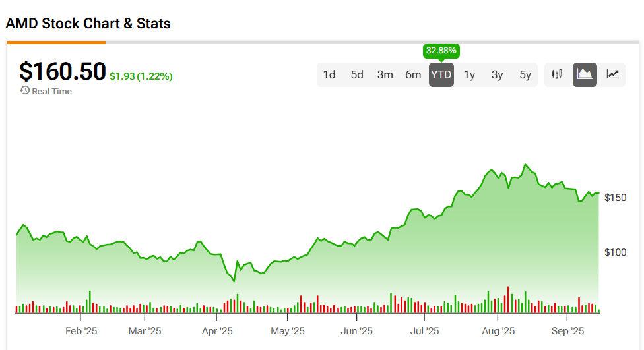Select the 5d time range
The height and width of the screenshot is (350, 644).
pos(357,74)
